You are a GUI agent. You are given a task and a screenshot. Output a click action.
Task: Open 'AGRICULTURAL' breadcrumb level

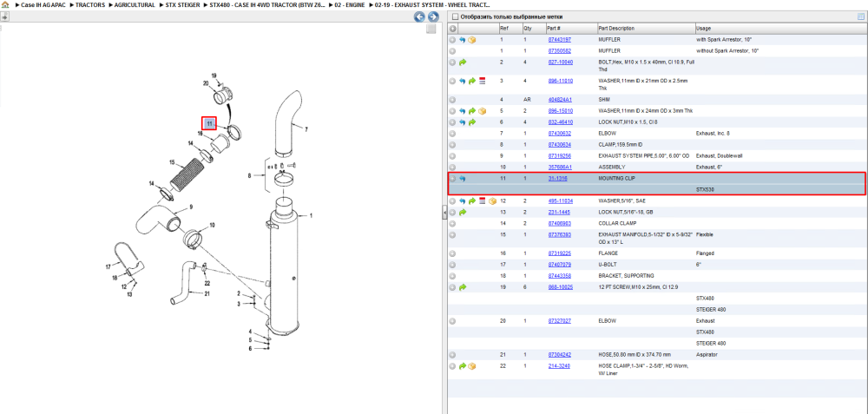click(x=135, y=4)
